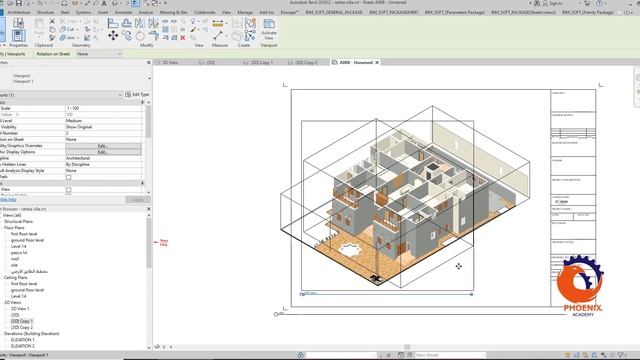
Task: Open the properties filter dropdown beside Edit Type
Action: click(x=120, y=95)
